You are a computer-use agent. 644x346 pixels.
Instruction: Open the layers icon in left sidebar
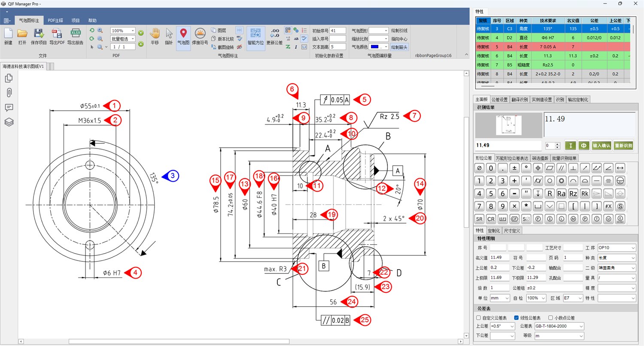pyautogui.click(x=9, y=122)
